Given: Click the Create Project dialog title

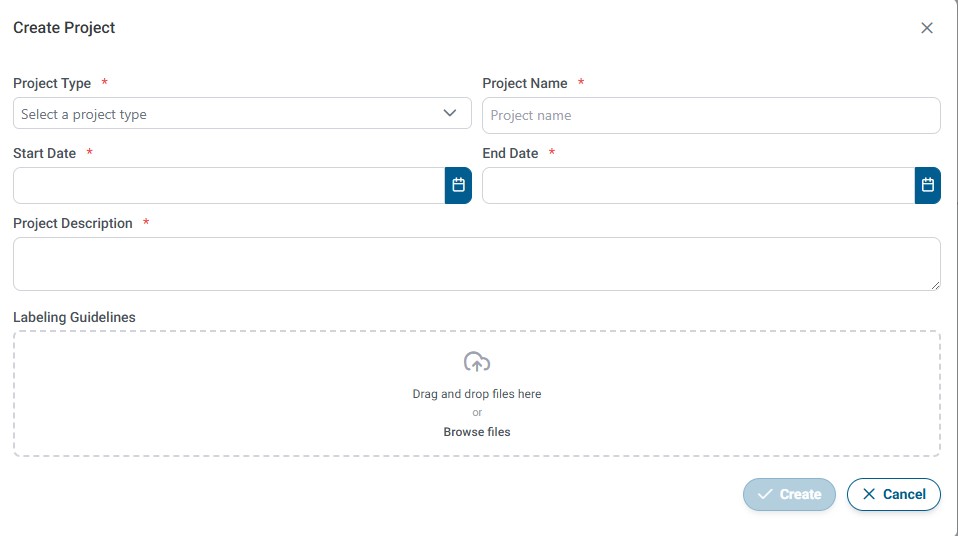Looking at the screenshot, I should point(64,28).
